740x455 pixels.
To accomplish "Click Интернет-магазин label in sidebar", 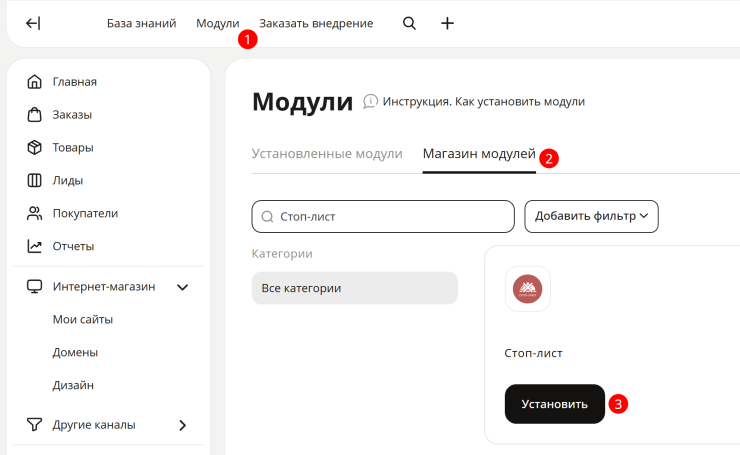I will tap(104, 286).
